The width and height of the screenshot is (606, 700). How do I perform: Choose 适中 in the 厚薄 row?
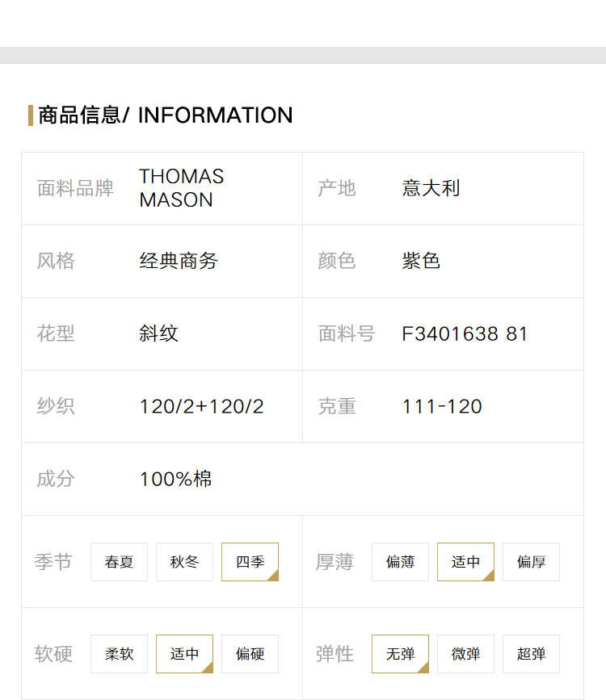coord(465,562)
